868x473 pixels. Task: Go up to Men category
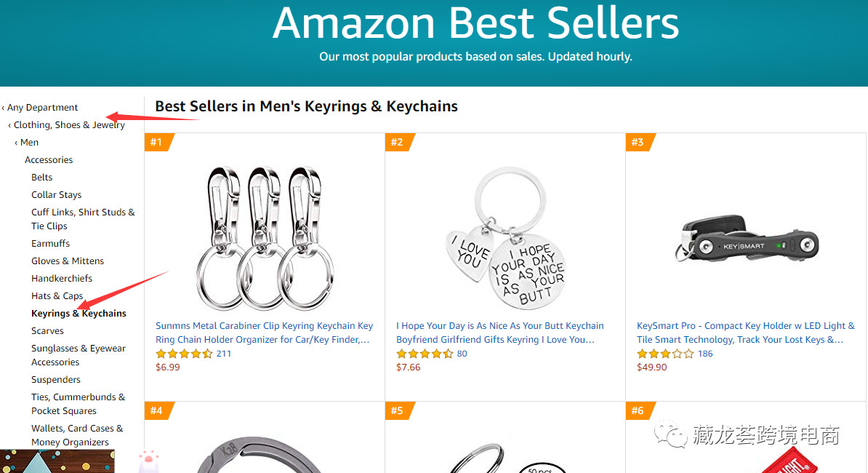[29, 143]
